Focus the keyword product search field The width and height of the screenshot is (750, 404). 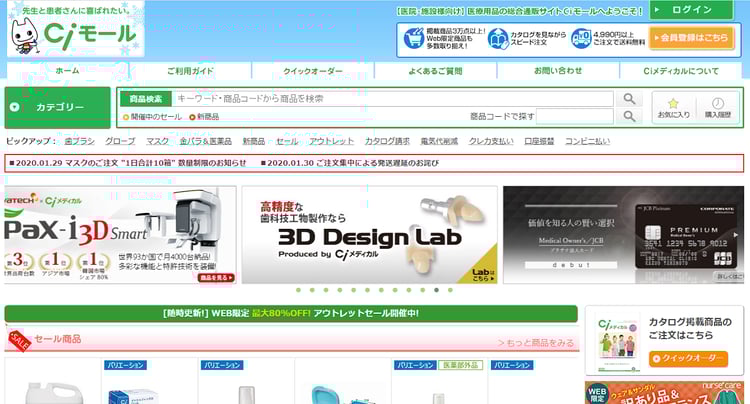(x=392, y=99)
